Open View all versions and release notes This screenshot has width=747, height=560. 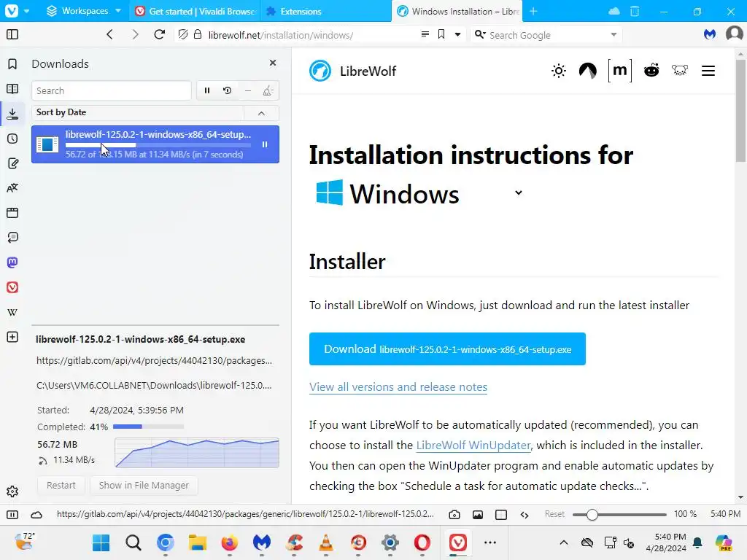398,386
